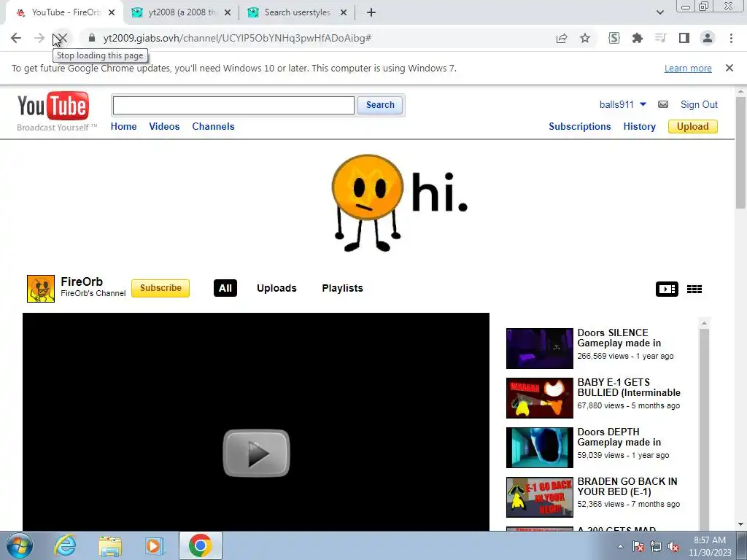Click the site lock icon

[x=92, y=38]
